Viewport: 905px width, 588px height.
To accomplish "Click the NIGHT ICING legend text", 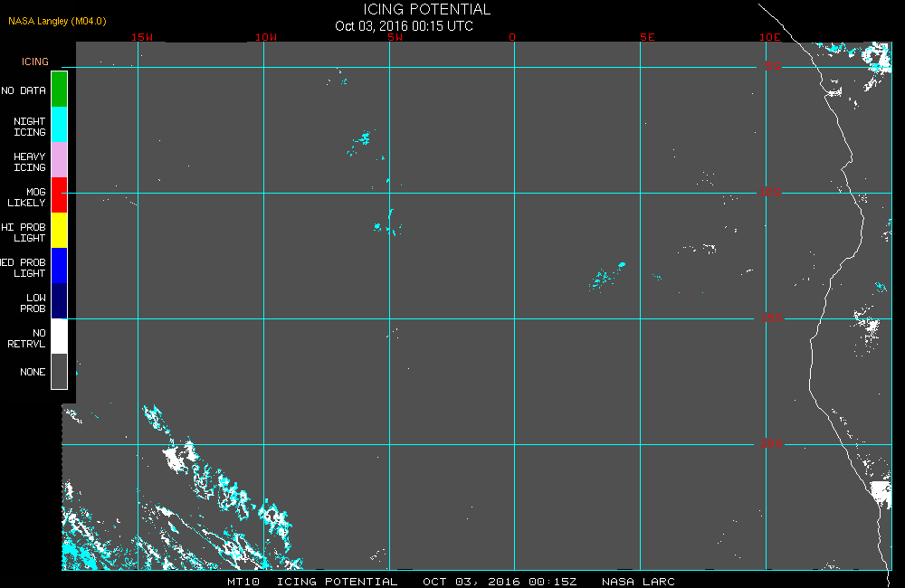I will pyautogui.click(x=30, y=127).
